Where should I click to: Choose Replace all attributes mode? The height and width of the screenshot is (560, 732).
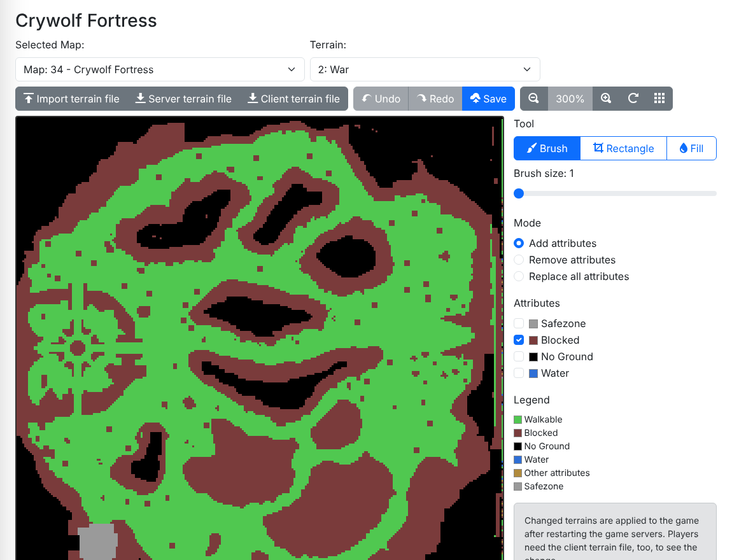click(519, 276)
